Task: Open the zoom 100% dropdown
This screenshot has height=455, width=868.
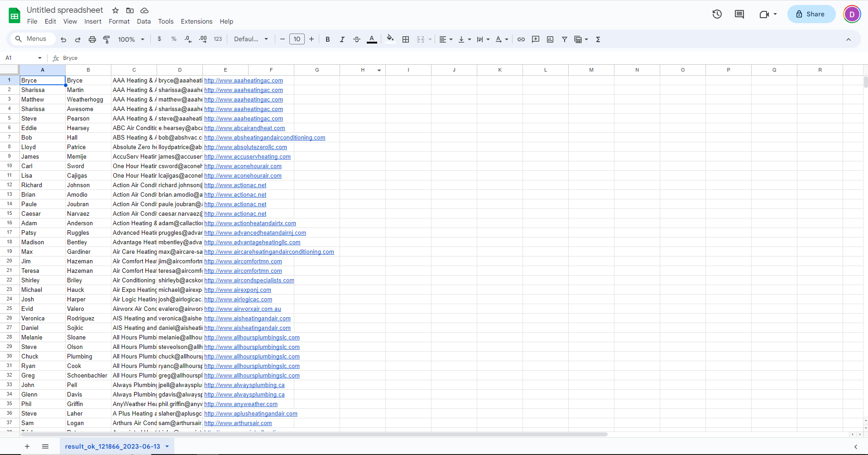Action: (x=131, y=39)
